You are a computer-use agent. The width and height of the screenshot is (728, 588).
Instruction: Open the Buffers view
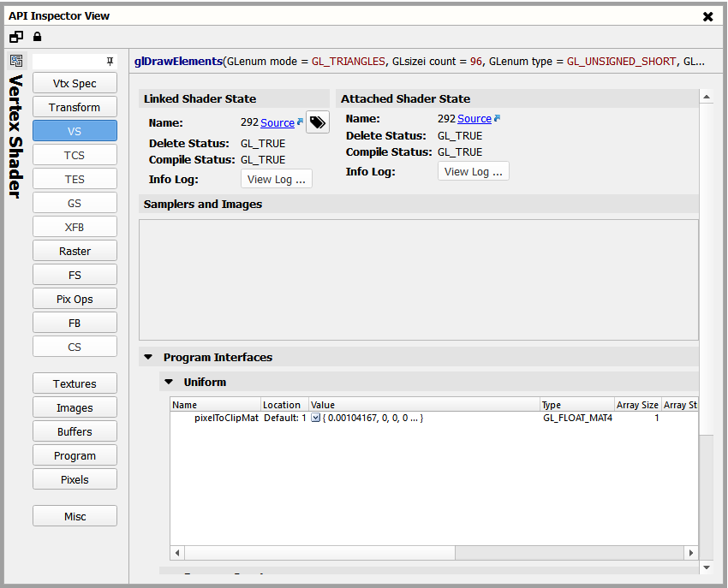click(75, 431)
